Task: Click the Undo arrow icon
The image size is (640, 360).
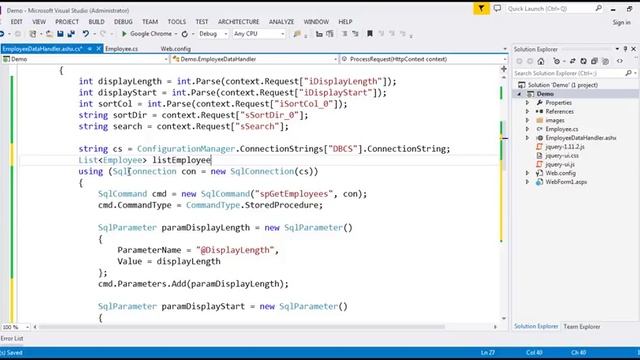Action: pos(85,34)
